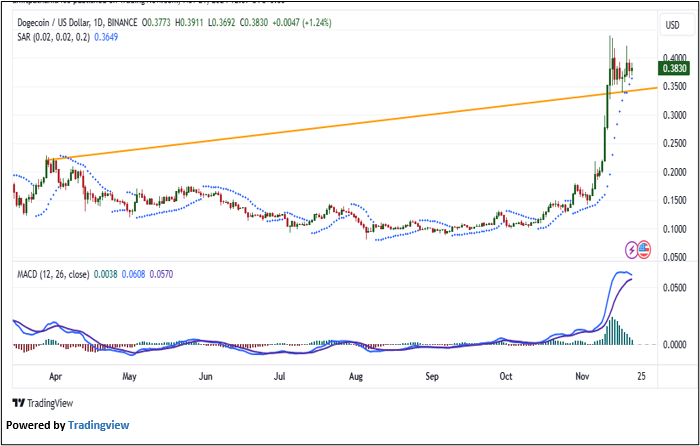Click the US flag economic event icon
Screen dimensions: 700x446
tap(643, 249)
